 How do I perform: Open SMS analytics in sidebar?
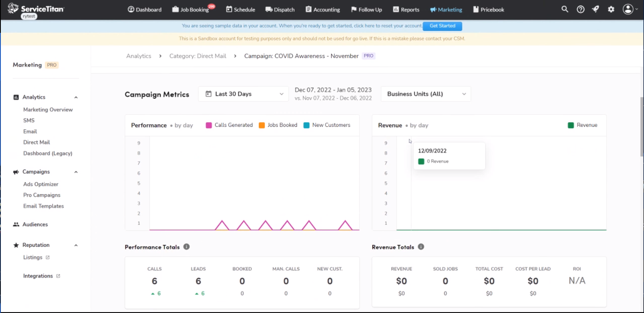tap(29, 121)
